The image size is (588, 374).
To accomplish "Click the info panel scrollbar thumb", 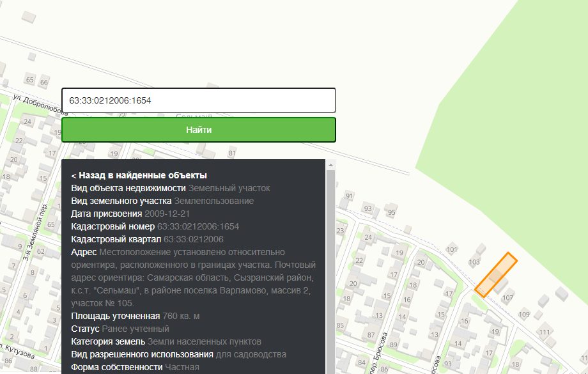I will click(331, 272).
